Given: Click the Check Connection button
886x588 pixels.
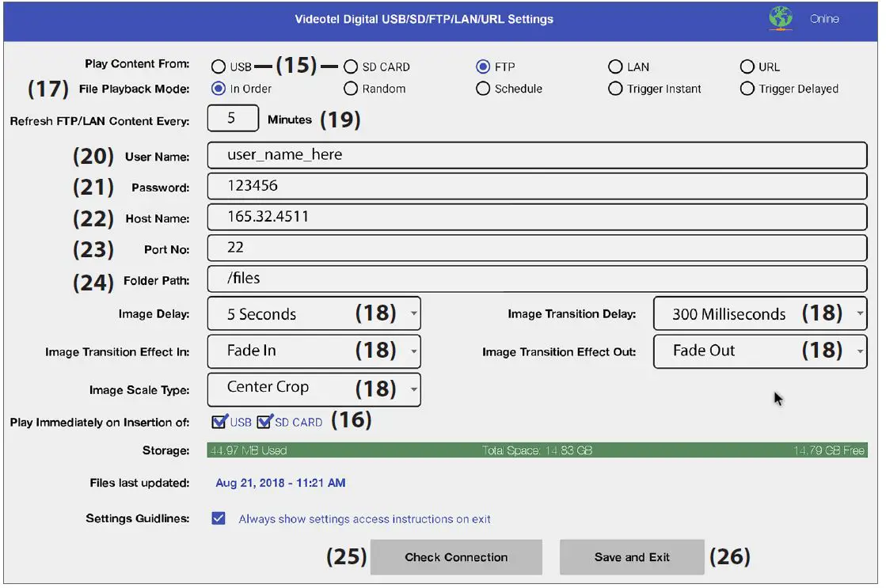Looking at the screenshot, I should tap(456, 557).
